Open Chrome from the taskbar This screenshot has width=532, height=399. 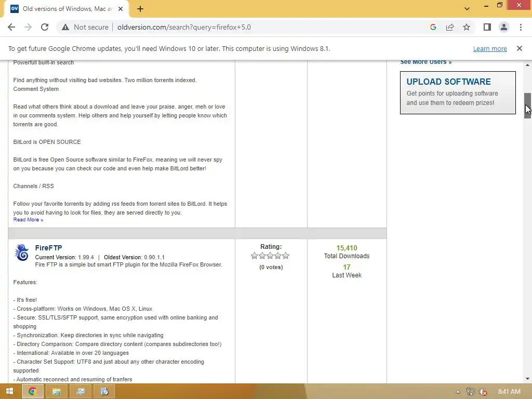pos(33,392)
